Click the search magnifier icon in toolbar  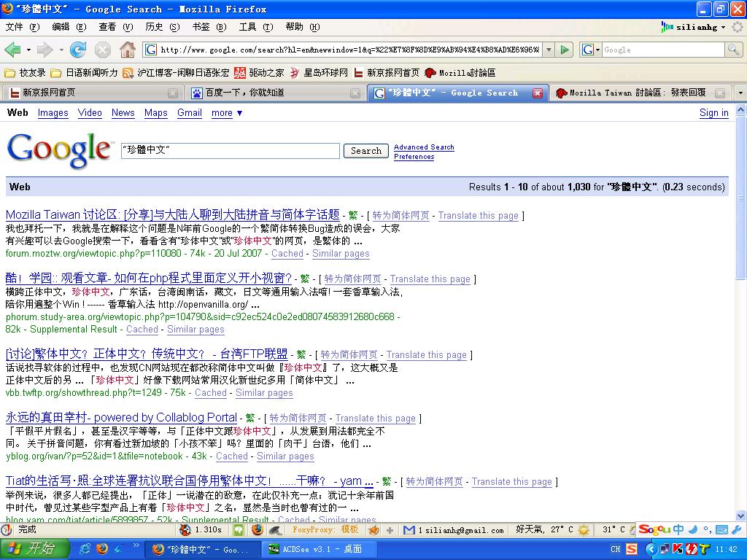pos(733,50)
